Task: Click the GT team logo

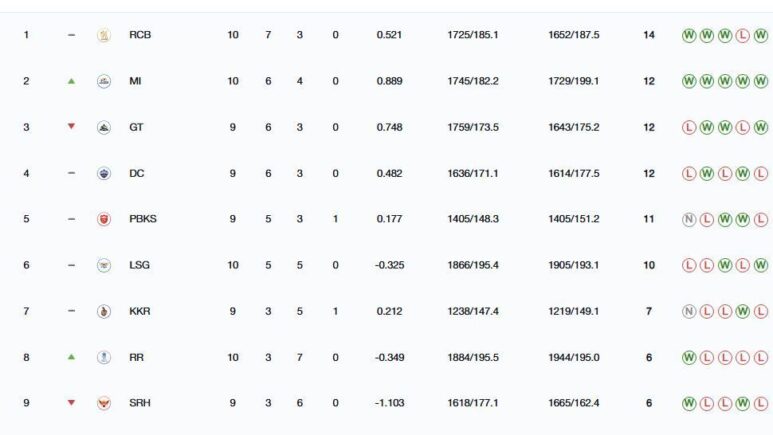Action: [102, 127]
